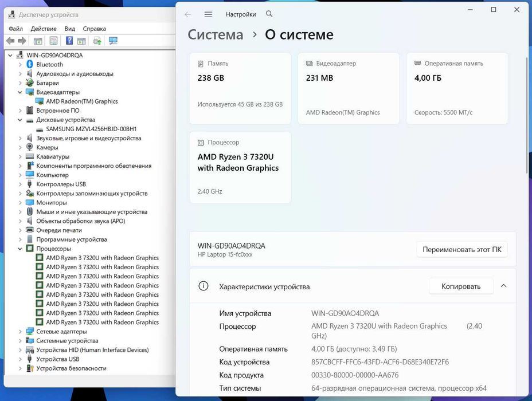Select the Устройства безопасности key icon
The width and height of the screenshot is (532, 401).
point(30,368)
